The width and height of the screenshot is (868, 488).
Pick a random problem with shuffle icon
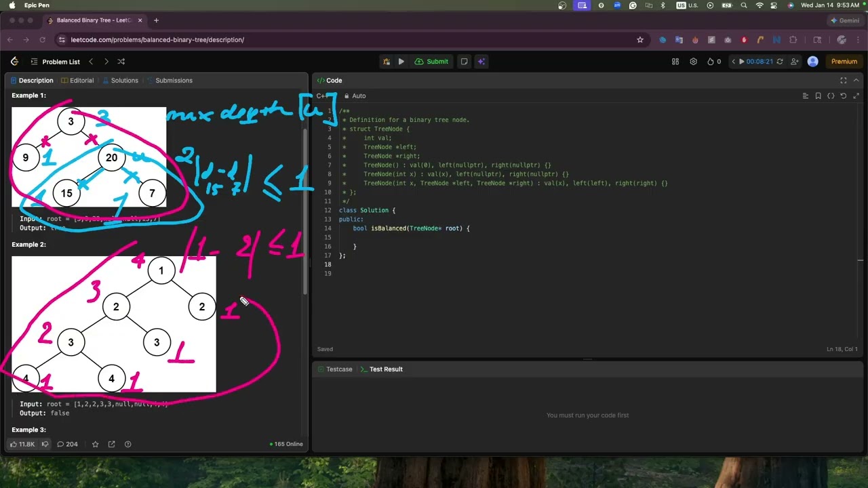pyautogui.click(x=121, y=62)
